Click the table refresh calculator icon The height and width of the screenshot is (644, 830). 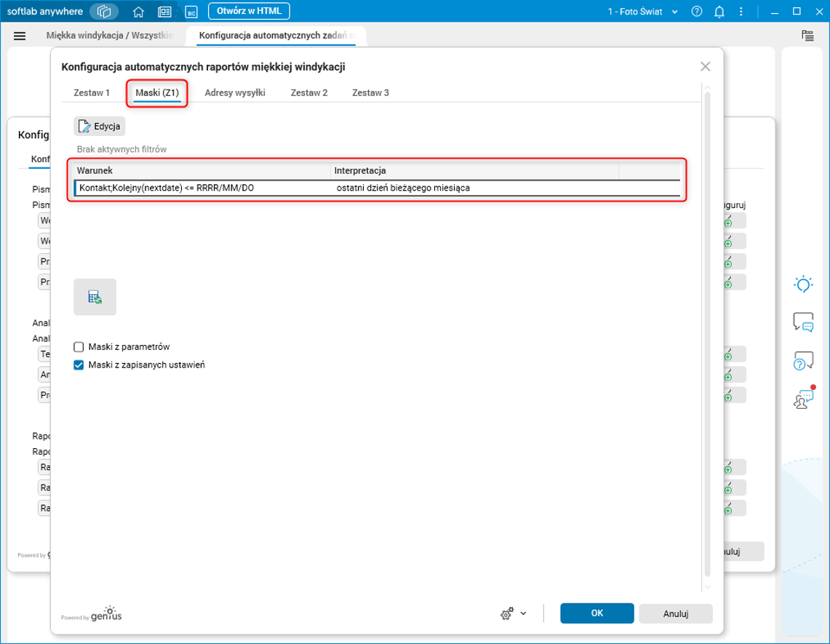[x=95, y=297]
